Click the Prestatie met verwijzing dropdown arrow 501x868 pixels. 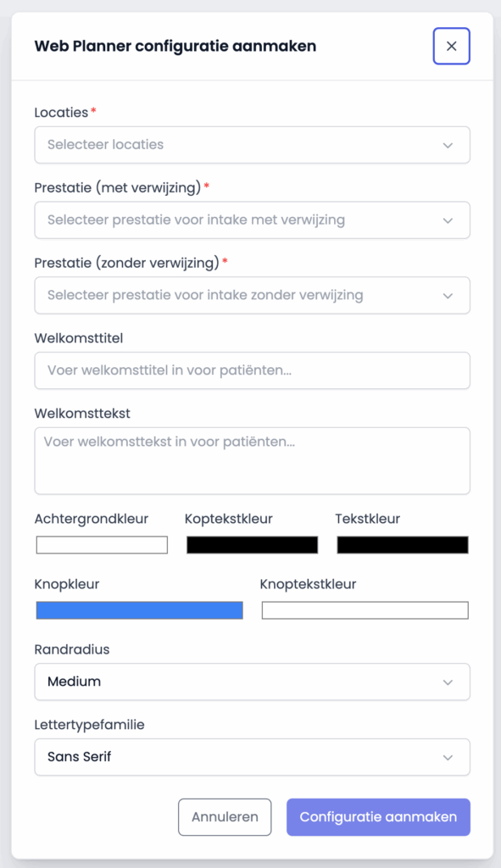[449, 220]
